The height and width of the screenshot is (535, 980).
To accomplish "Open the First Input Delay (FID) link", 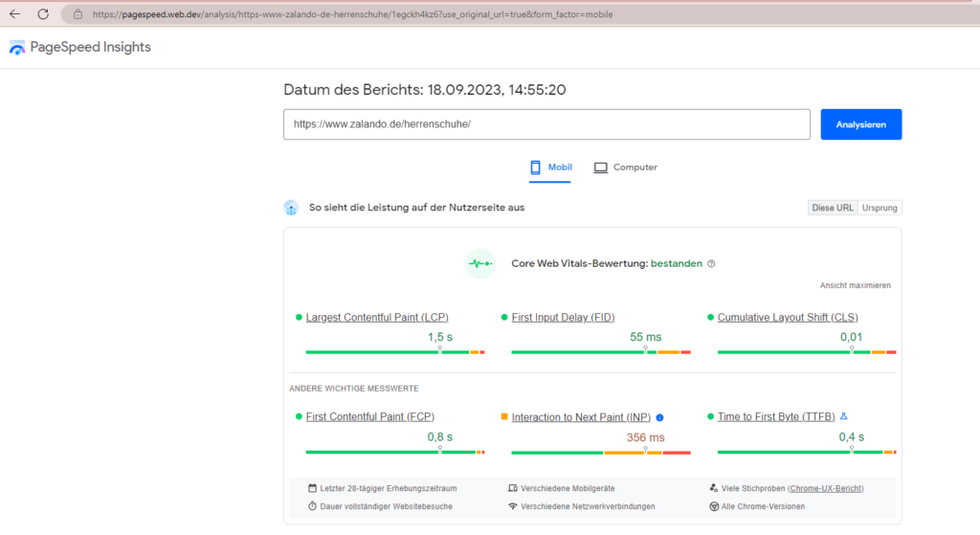I will 563,318.
